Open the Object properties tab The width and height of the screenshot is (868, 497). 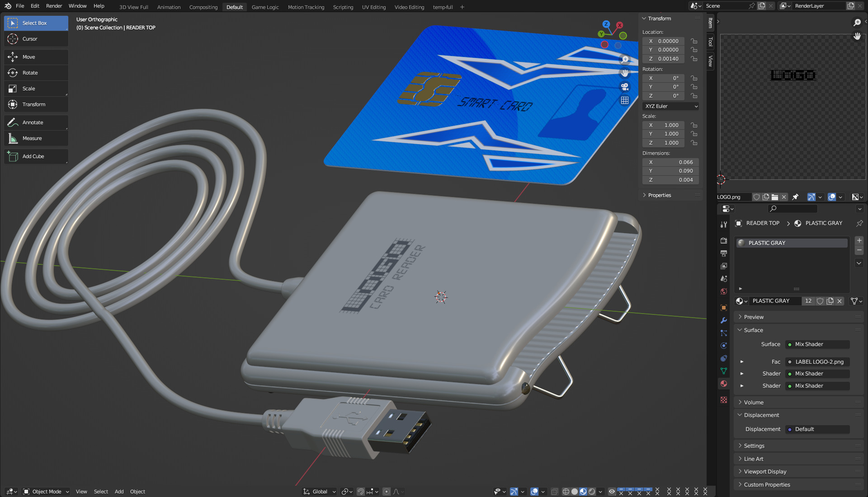(x=724, y=308)
